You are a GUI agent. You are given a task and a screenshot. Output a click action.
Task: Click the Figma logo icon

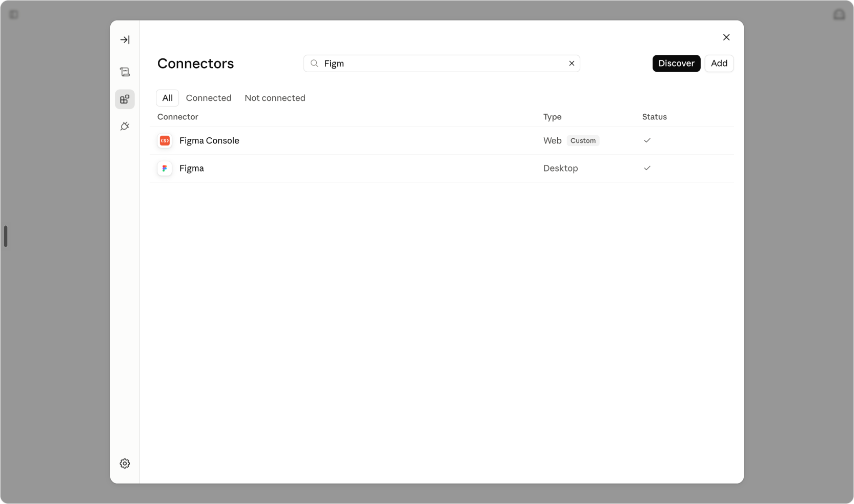[x=165, y=169]
